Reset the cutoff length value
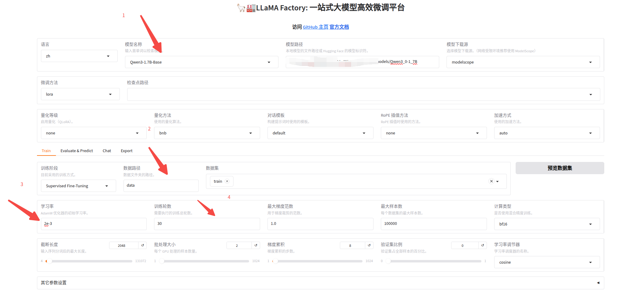644x293 pixels. [142, 245]
